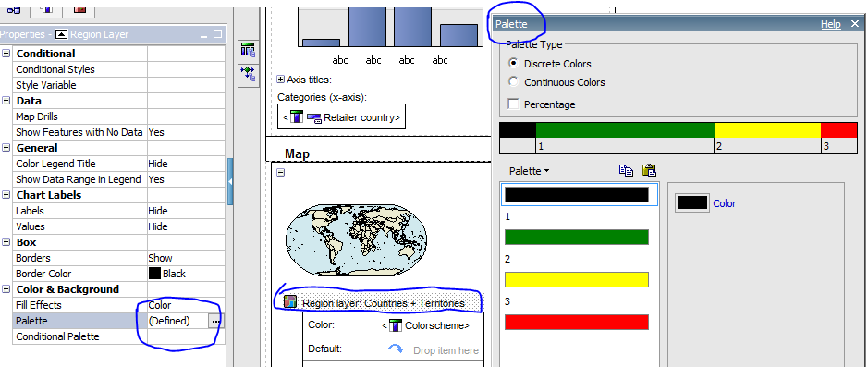Image resolution: width=868 pixels, height=367 pixels.
Task: Open the Query Explorer icon with table columns
Action: click(x=248, y=51)
